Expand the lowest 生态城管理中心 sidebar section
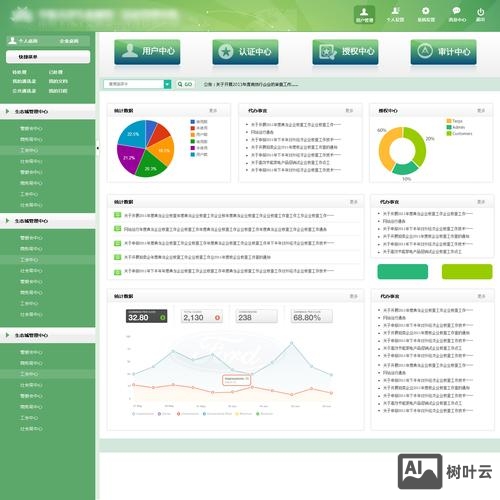 [x=48, y=335]
